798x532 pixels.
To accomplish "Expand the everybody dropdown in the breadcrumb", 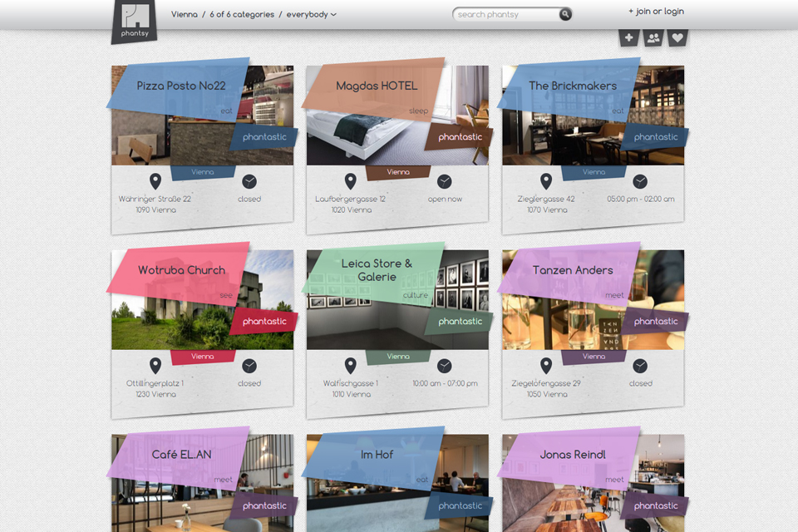I will pyautogui.click(x=311, y=14).
